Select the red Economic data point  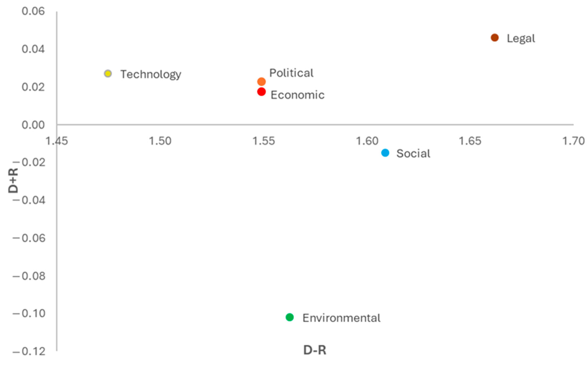pos(261,92)
